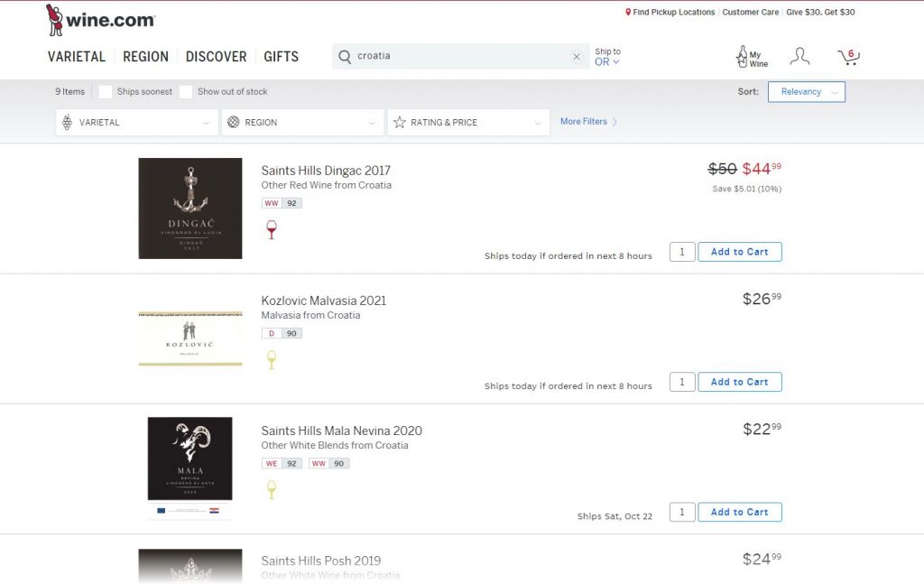This screenshot has height=584, width=924.
Task: Click the WW 90 rating badge for Mala Nevina
Action: tap(328, 464)
